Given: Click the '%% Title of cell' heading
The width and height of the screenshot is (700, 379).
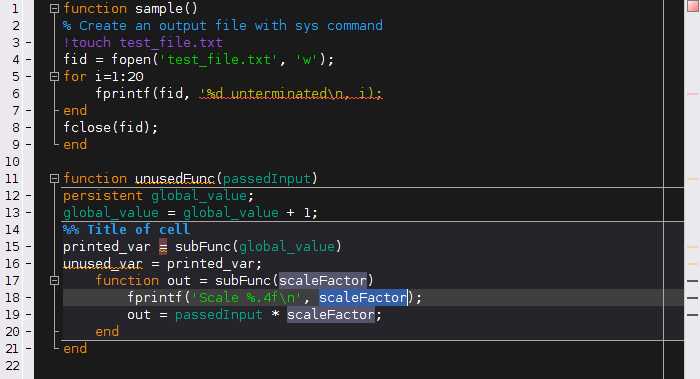Looking at the screenshot, I should coord(126,229).
